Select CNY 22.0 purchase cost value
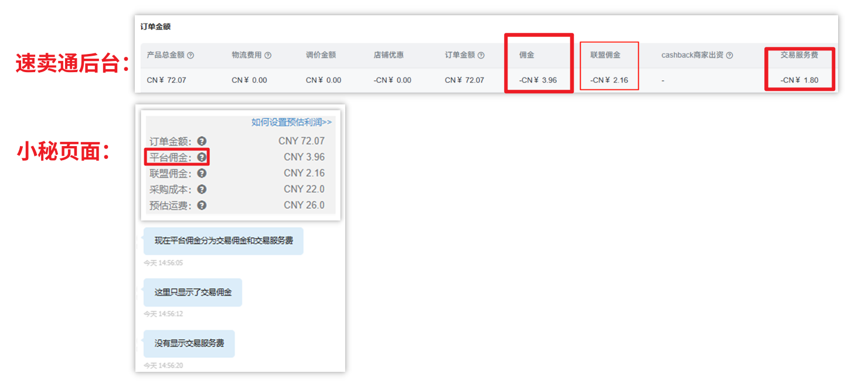This screenshot has height=383, width=868. (304, 189)
